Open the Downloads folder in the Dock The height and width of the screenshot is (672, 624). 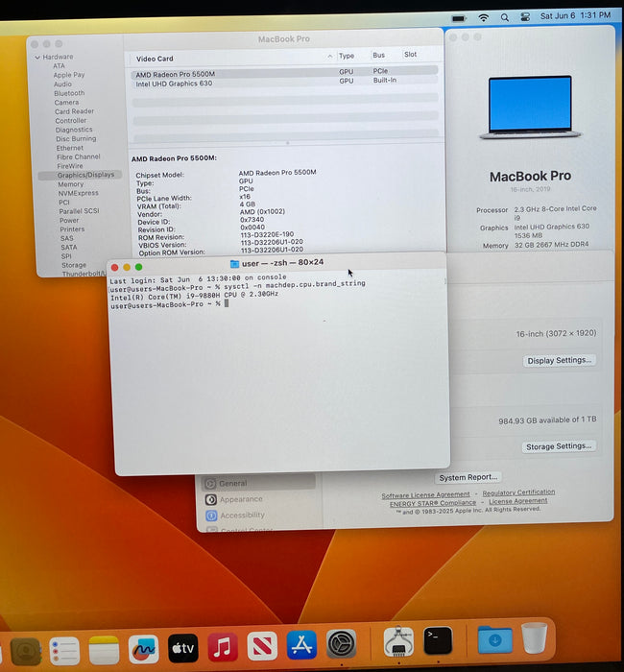495,639
